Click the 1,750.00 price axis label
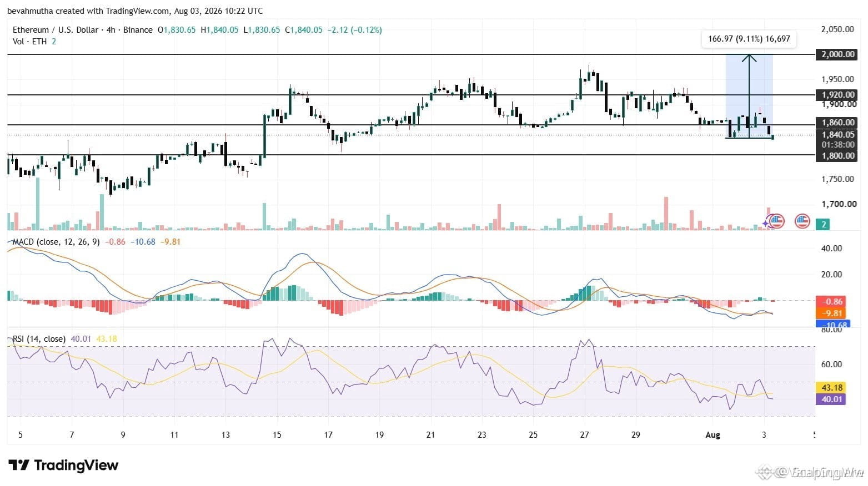Viewport: 868px width, 486px height. [x=838, y=179]
